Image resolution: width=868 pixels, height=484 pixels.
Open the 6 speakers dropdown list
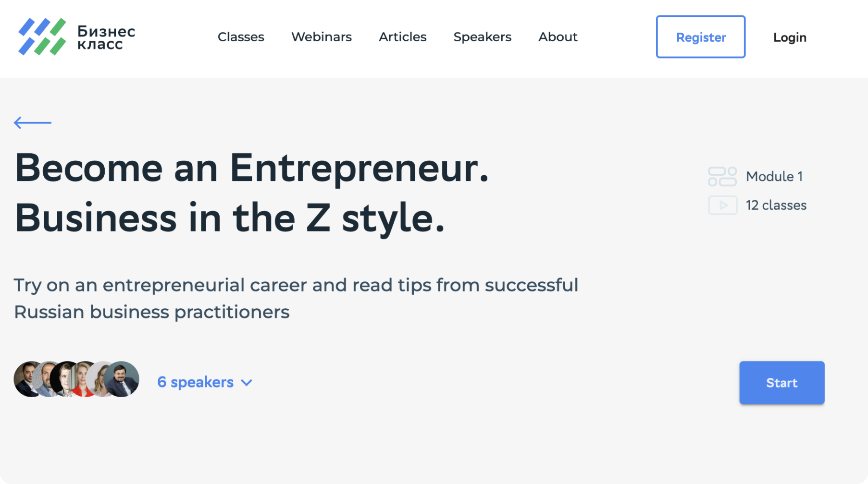pyautogui.click(x=195, y=382)
